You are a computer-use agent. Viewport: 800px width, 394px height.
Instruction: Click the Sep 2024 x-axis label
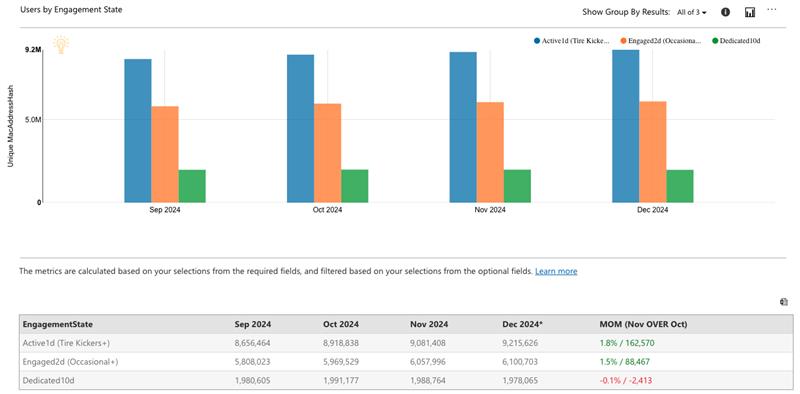pos(165,210)
